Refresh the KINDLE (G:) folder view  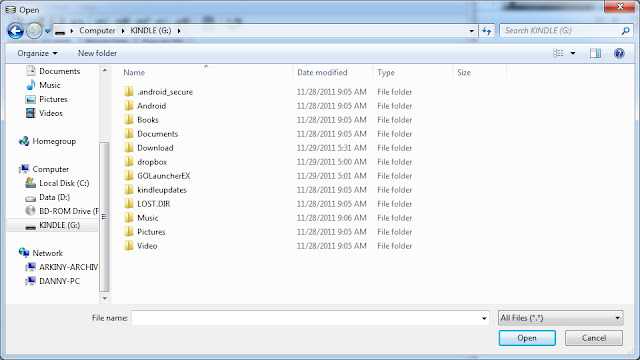pos(487,31)
